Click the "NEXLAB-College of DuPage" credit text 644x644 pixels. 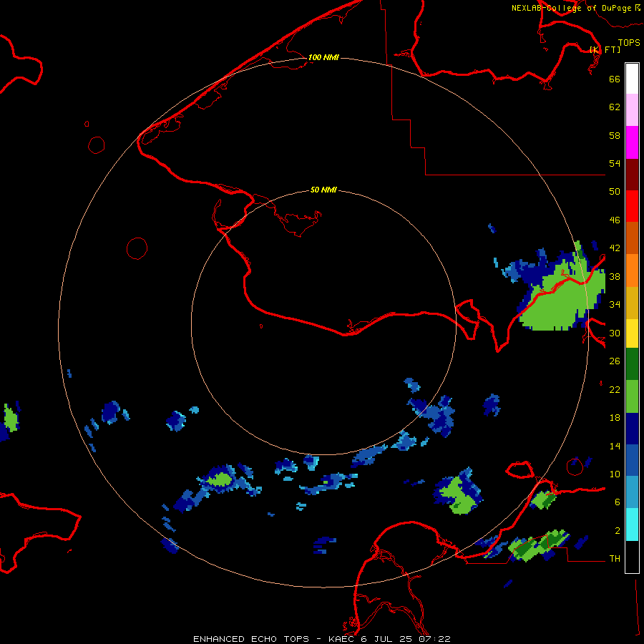tap(571, 8)
